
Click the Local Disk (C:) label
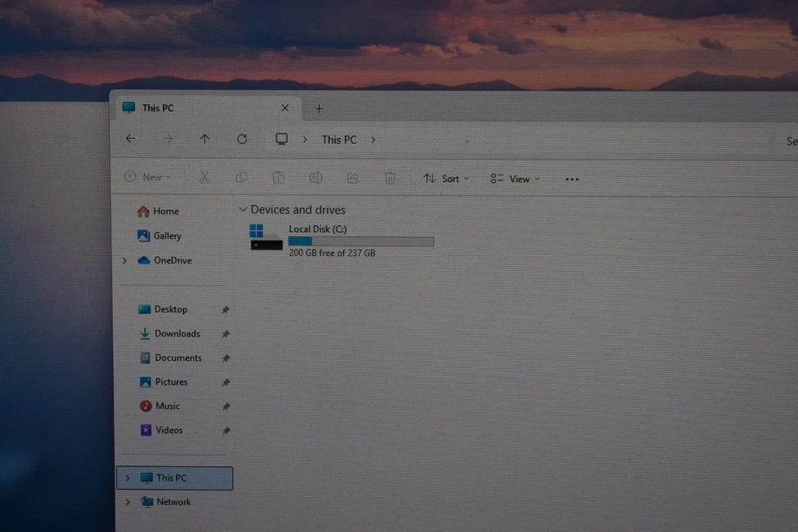(318, 229)
